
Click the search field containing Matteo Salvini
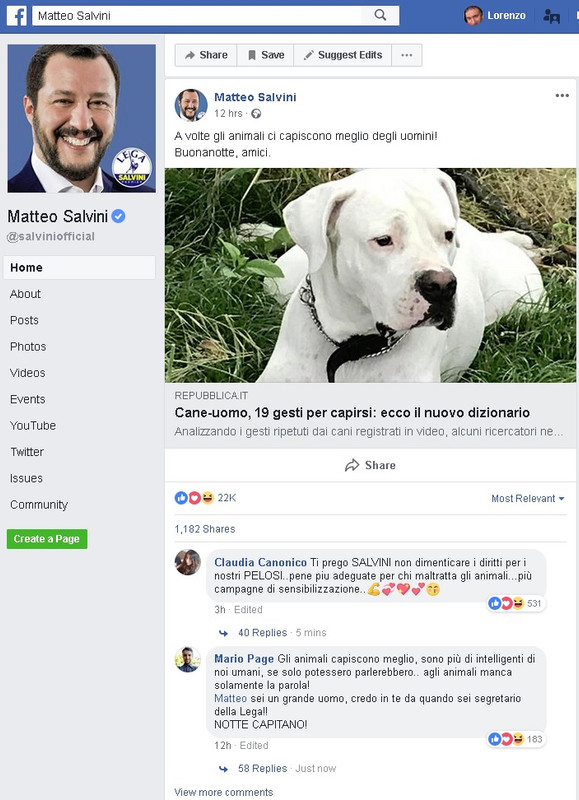pos(197,16)
